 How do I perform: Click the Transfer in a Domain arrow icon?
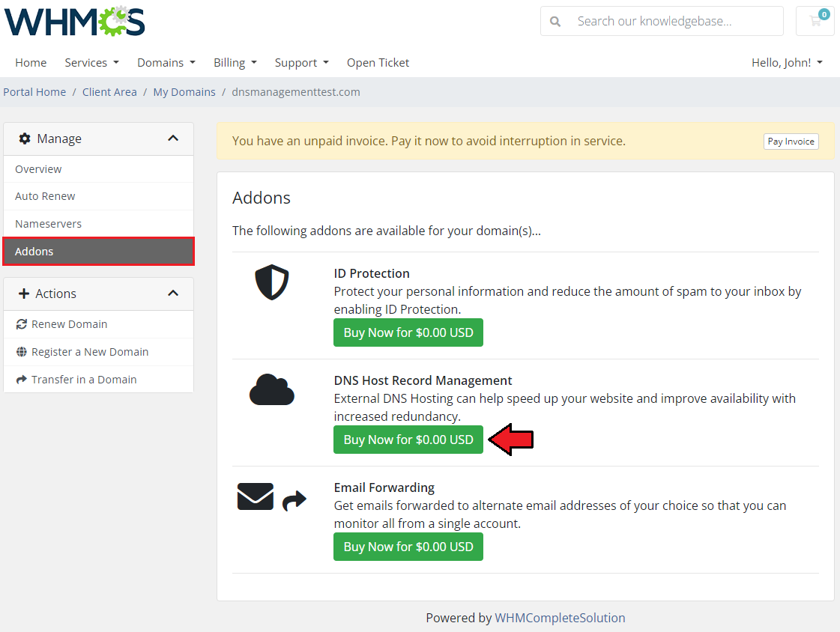[22, 380]
